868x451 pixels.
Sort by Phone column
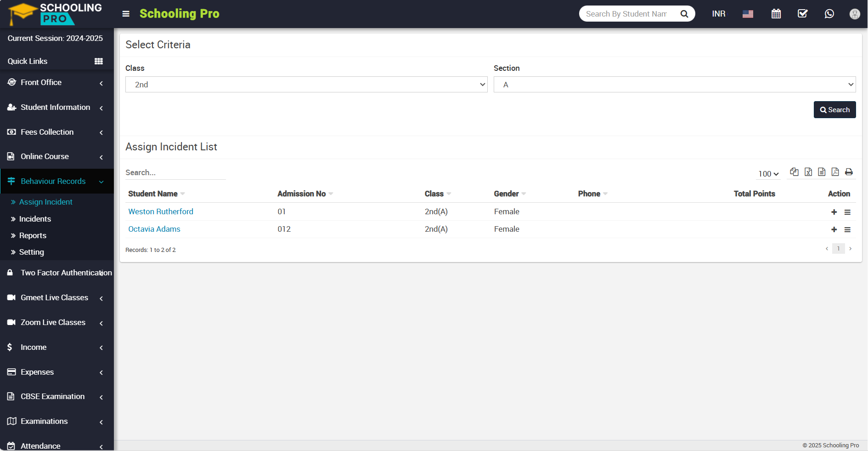tap(592, 194)
